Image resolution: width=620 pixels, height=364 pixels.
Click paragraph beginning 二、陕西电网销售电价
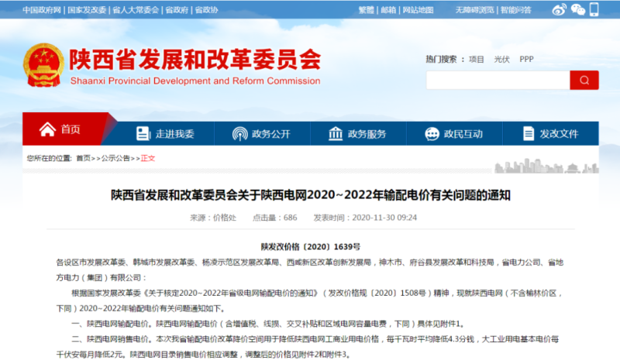(308, 347)
